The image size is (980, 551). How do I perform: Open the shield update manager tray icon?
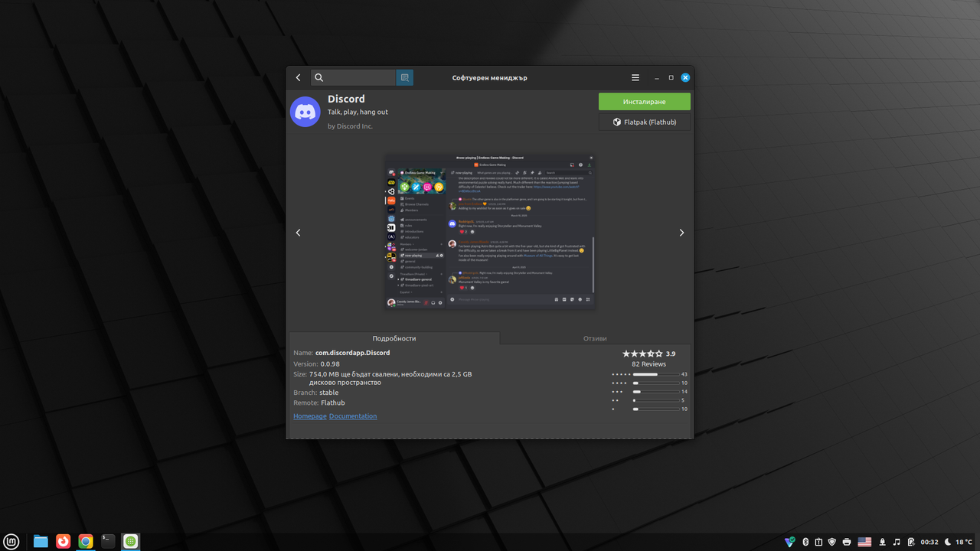click(832, 542)
